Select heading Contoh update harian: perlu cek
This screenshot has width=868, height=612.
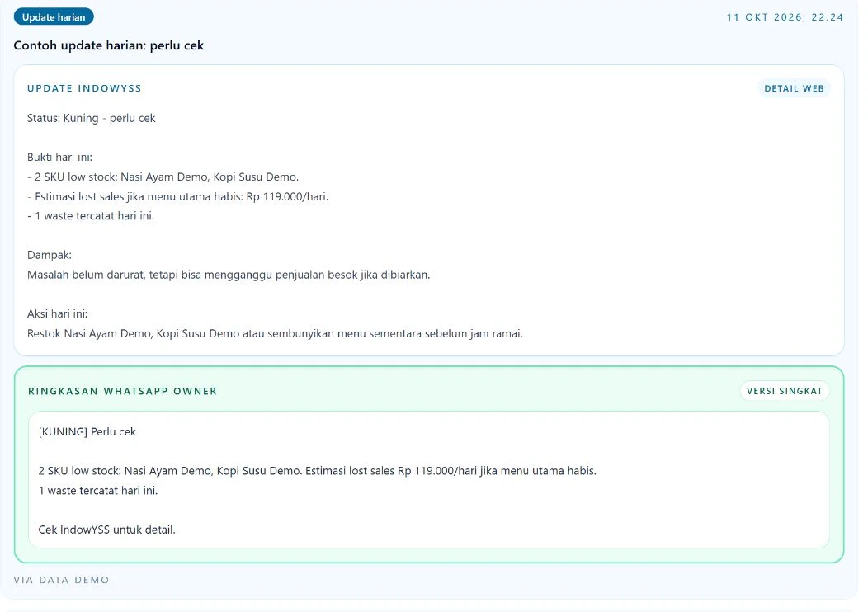click(109, 45)
